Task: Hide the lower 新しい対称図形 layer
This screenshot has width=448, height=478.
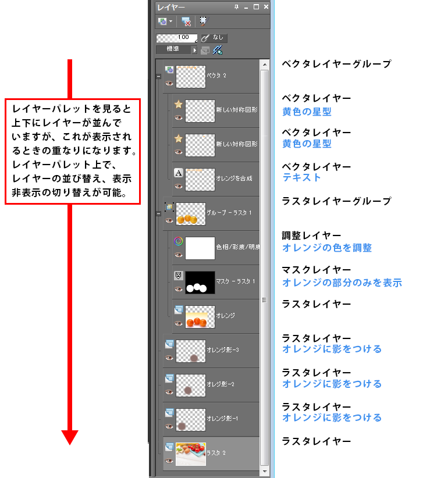Action: [179, 152]
